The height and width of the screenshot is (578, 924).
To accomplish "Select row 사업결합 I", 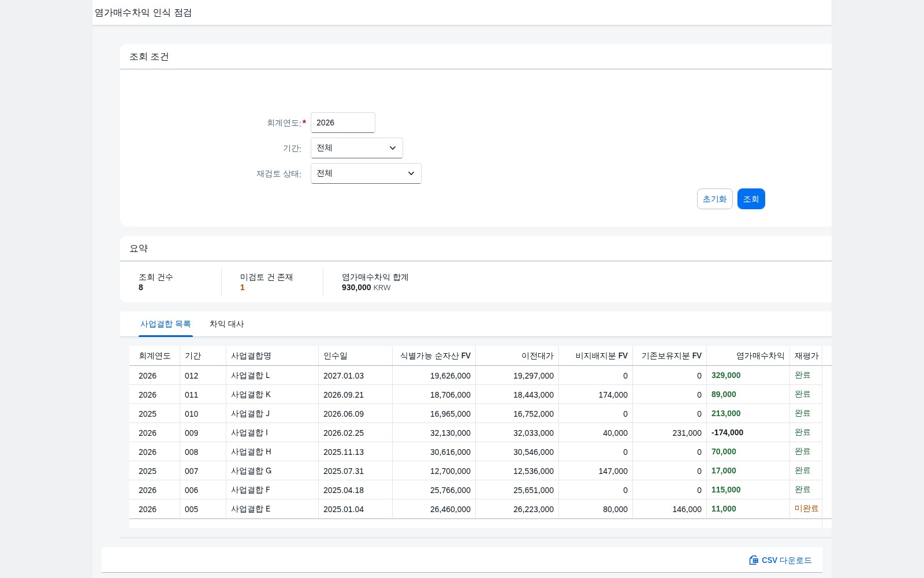I will coord(476,433).
